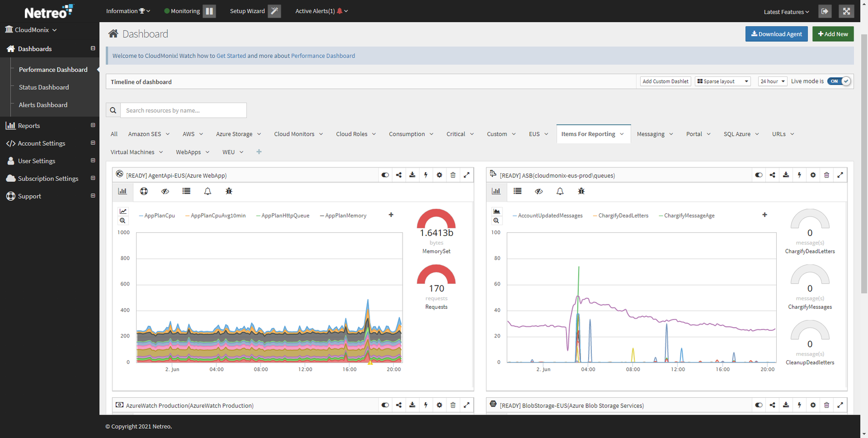Delete the ASB queues dashlet with the trash icon

click(x=826, y=175)
